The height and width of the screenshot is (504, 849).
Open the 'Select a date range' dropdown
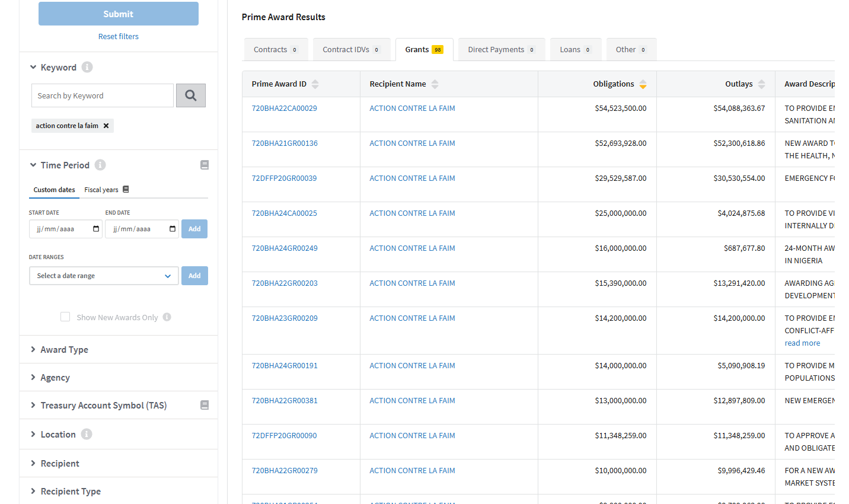pos(104,276)
